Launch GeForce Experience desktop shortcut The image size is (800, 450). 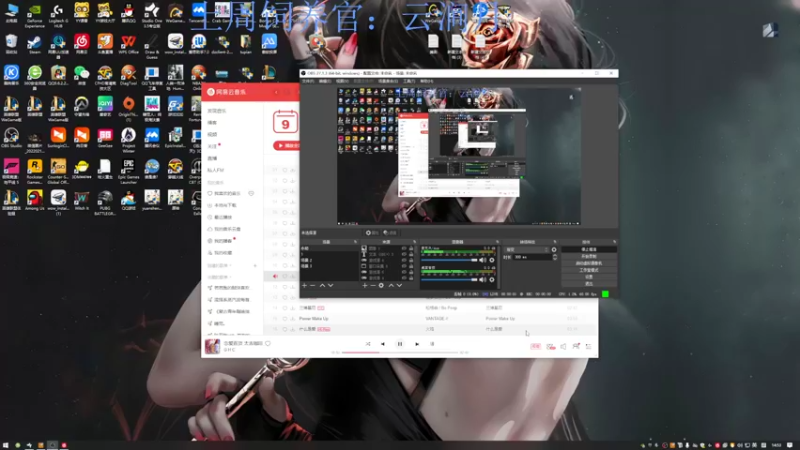[34, 15]
